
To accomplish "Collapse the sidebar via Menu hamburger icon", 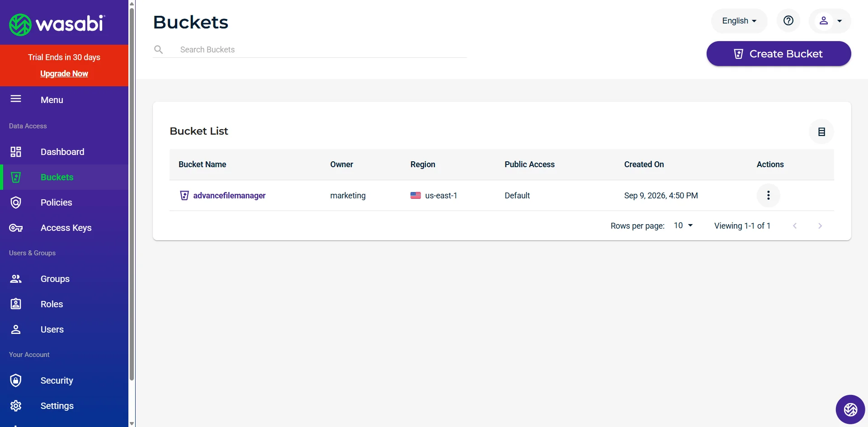I will pyautogui.click(x=16, y=99).
